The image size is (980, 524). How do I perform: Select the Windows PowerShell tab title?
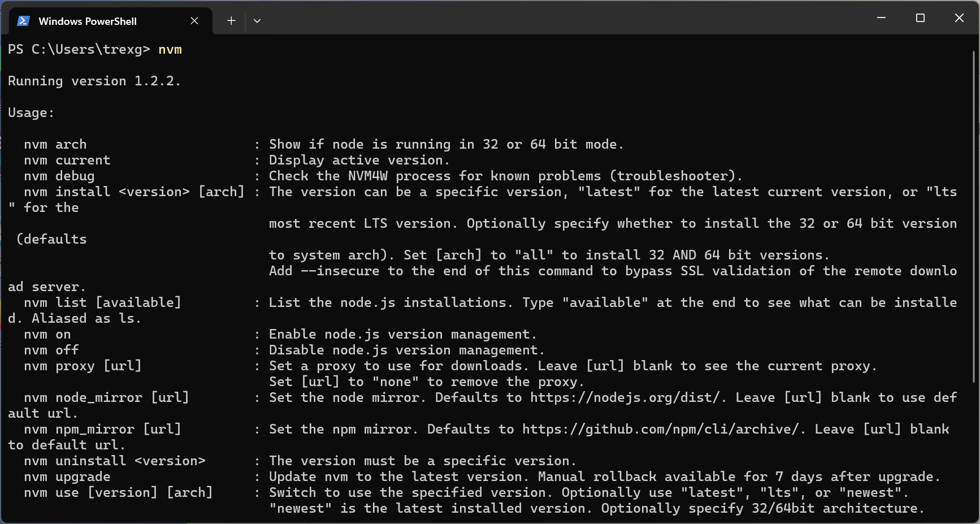coord(88,21)
